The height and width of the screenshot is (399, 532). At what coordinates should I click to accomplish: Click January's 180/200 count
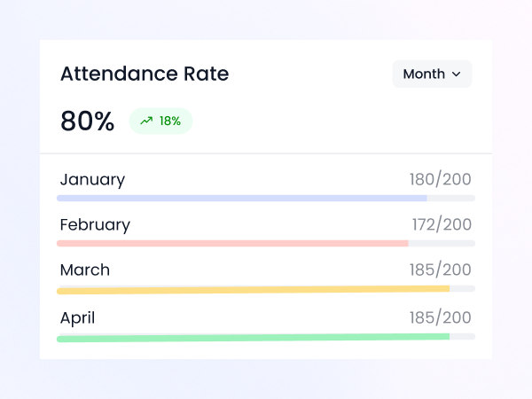click(440, 180)
